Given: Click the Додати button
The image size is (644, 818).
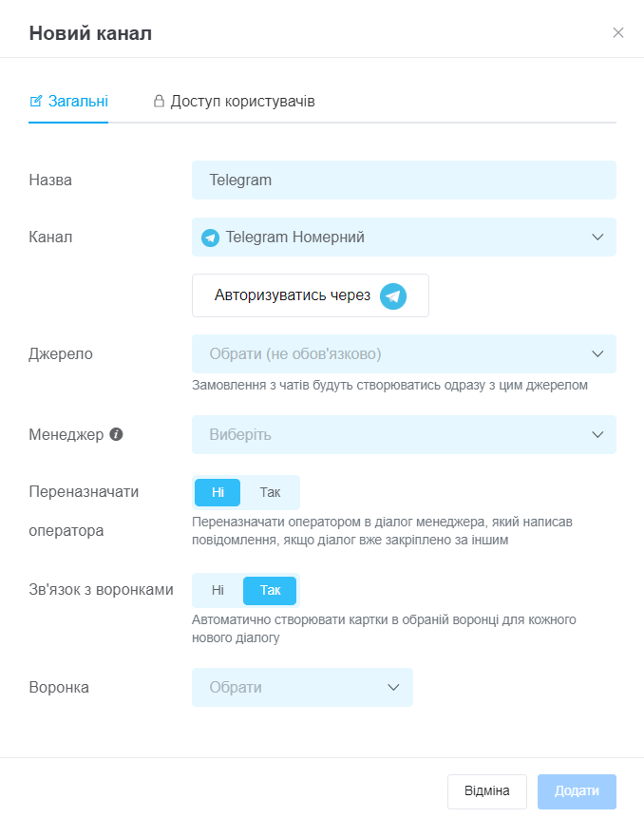Looking at the screenshot, I should (x=577, y=791).
